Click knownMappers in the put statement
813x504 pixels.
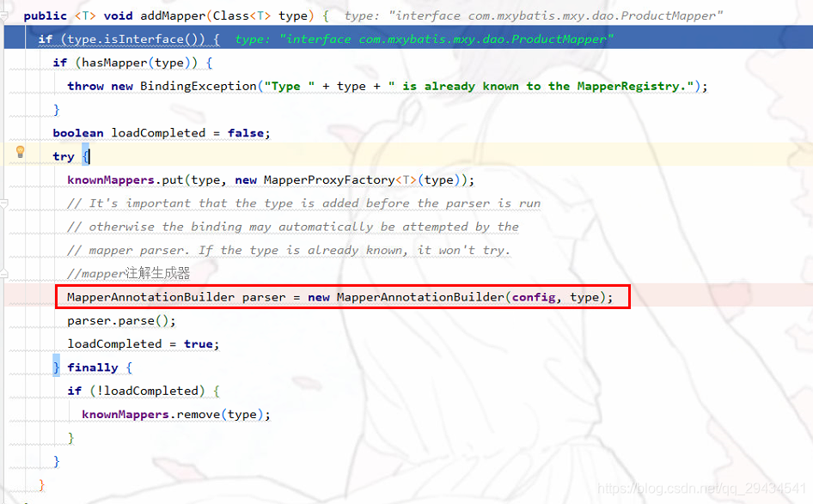click(111, 179)
